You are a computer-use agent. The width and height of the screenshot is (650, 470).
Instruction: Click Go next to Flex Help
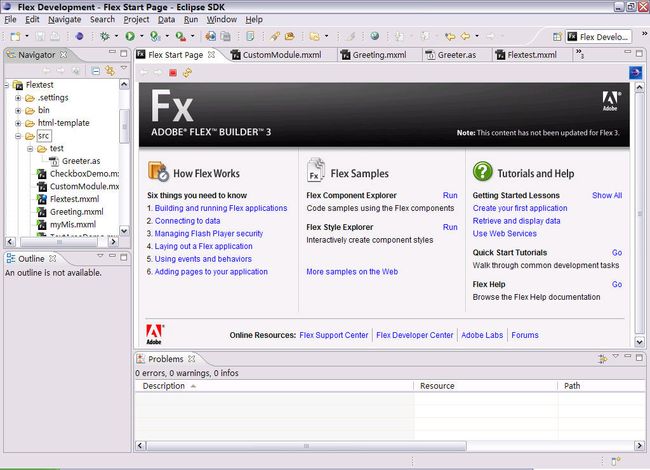[617, 284]
